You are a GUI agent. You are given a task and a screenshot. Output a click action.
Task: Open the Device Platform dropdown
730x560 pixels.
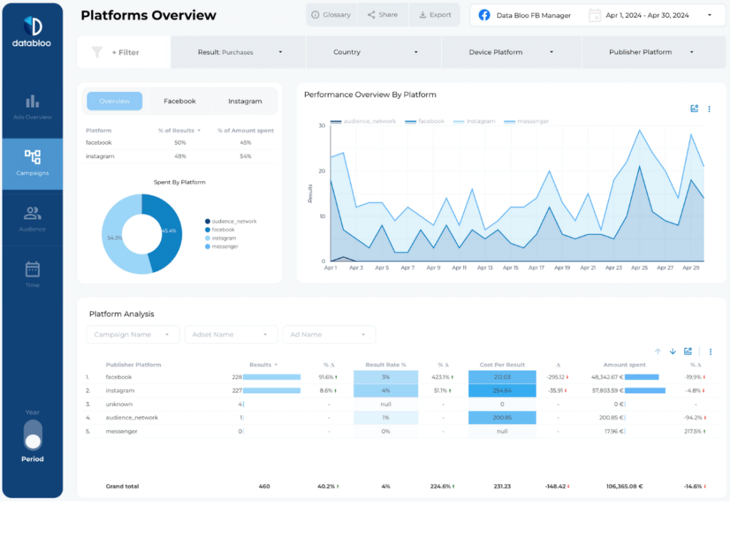511,52
